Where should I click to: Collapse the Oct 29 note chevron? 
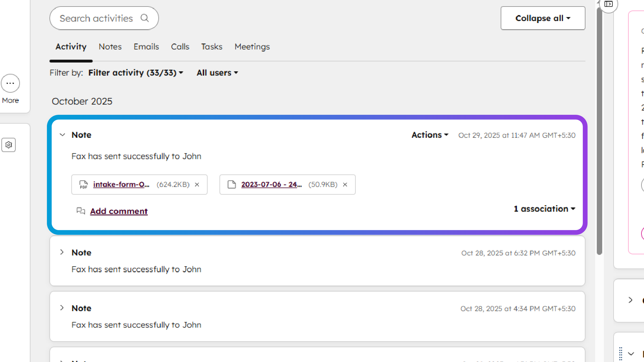click(x=62, y=135)
